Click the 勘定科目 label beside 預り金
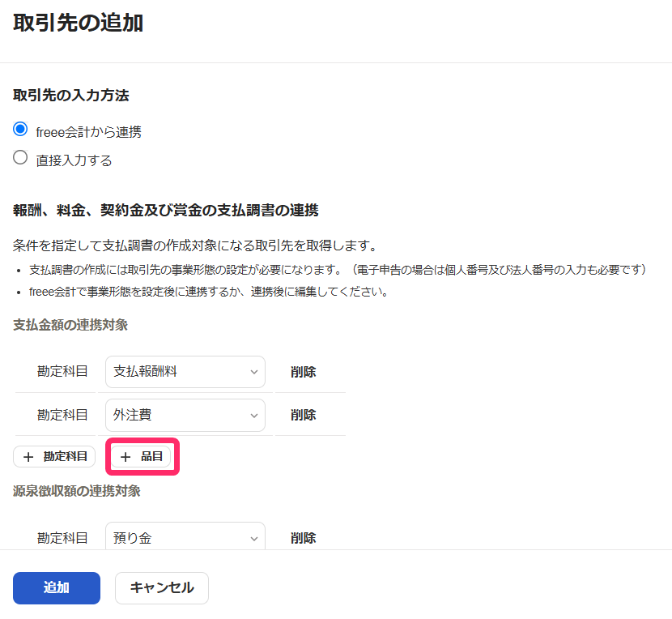 point(62,538)
